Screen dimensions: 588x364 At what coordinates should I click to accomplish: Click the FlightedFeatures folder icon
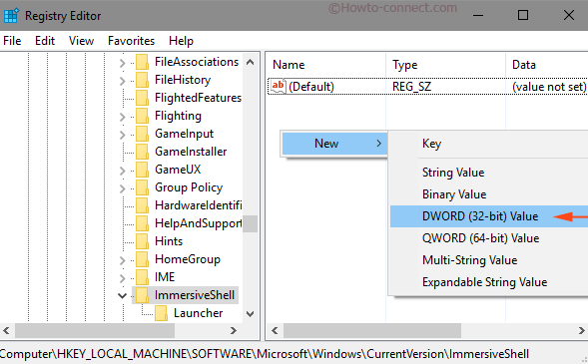[x=142, y=98]
